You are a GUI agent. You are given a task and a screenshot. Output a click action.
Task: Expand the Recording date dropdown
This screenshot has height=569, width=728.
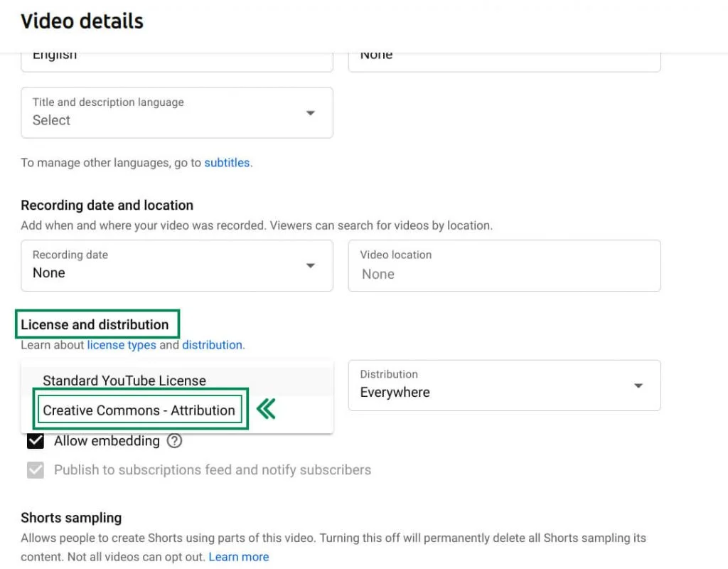tap(177, 265)
